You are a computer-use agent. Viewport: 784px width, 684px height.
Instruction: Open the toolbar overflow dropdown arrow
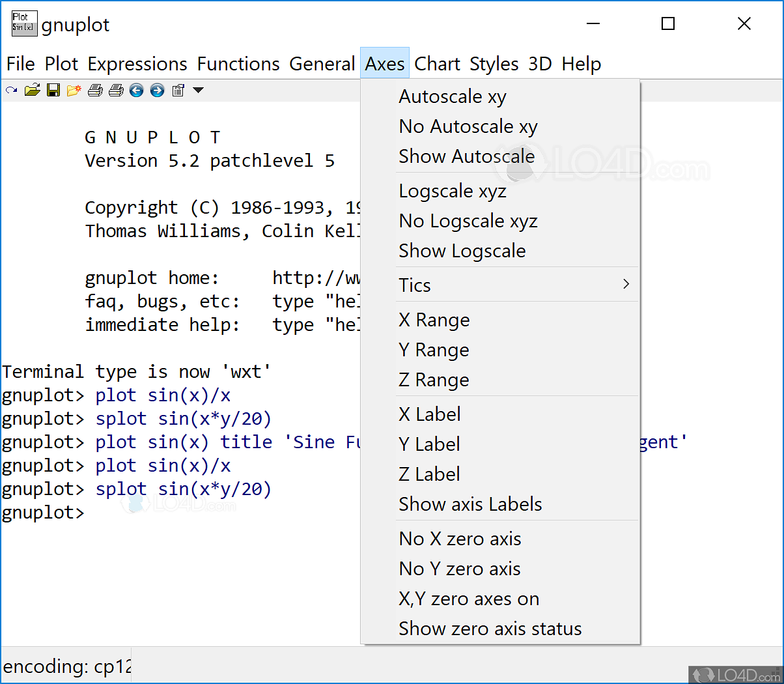197,90
